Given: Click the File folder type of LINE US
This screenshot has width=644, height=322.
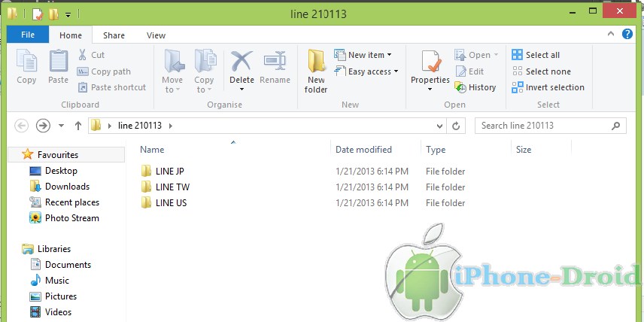Looking at the screenshot, I should 445,203.
